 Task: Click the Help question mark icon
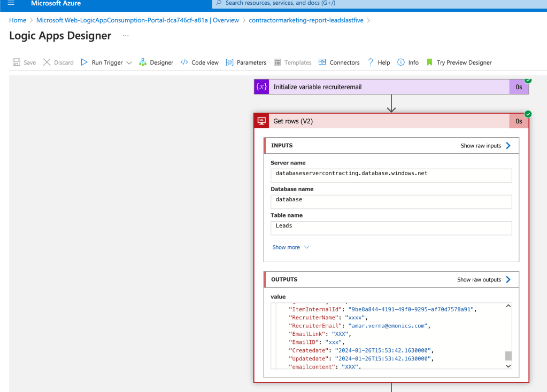(371, 62)
